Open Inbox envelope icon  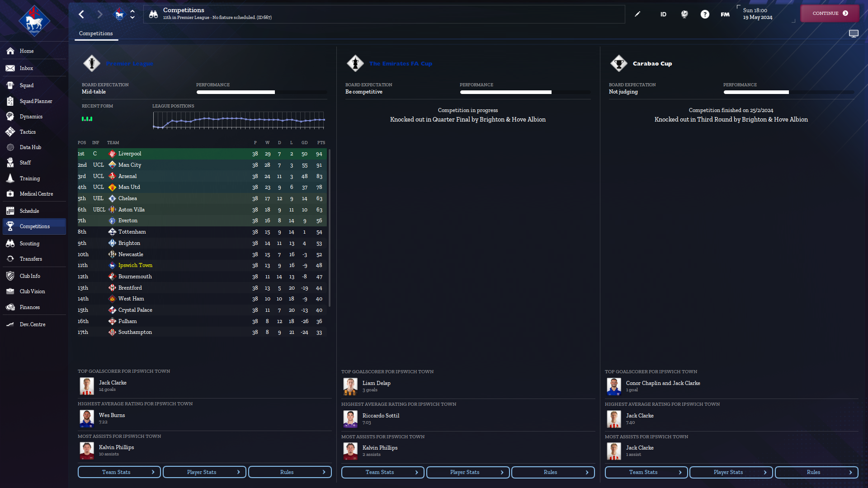pyautogui.click(x=10, y=68)
